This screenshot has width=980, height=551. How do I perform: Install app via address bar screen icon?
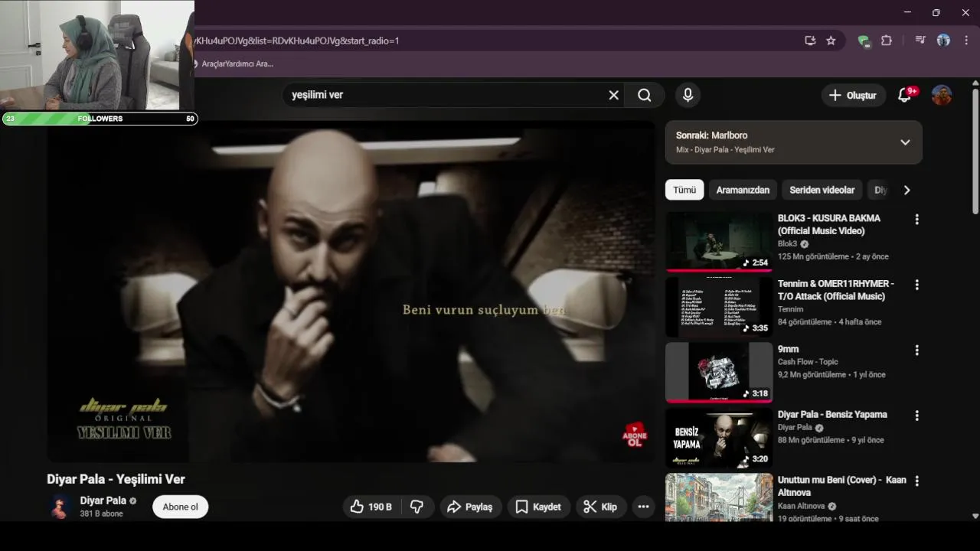tap(810, 41)
